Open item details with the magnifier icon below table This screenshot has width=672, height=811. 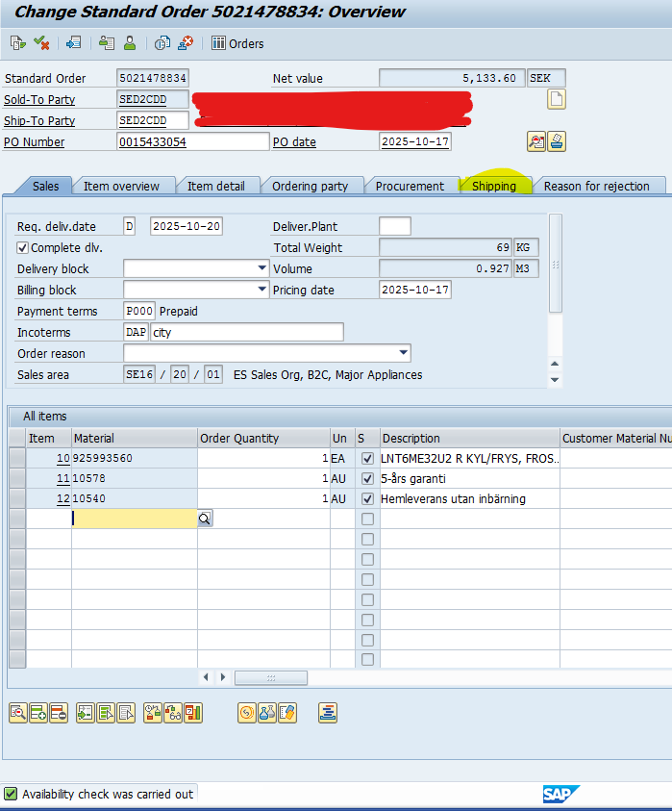tap(18, 713)
